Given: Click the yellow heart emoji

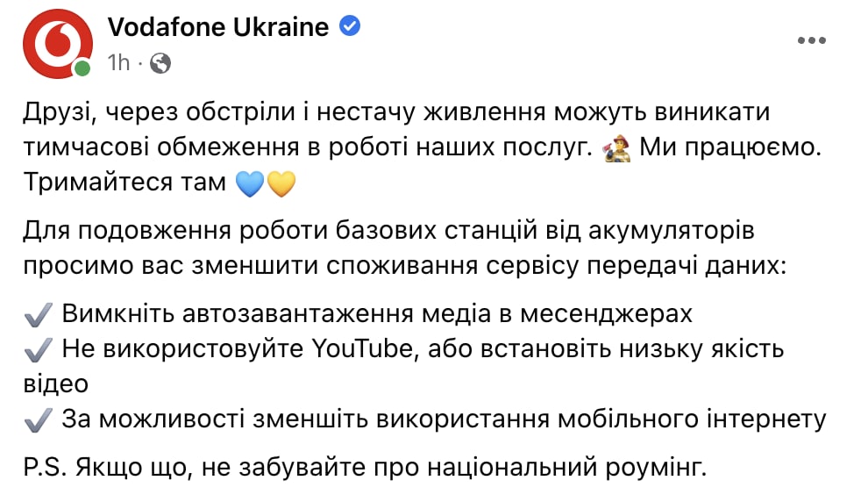Looking at the screenshot, I should click(281, 183).
